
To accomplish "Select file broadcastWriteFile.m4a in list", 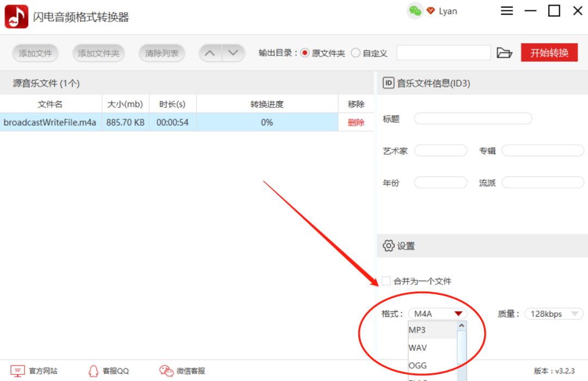I will (x=50, y=123).
